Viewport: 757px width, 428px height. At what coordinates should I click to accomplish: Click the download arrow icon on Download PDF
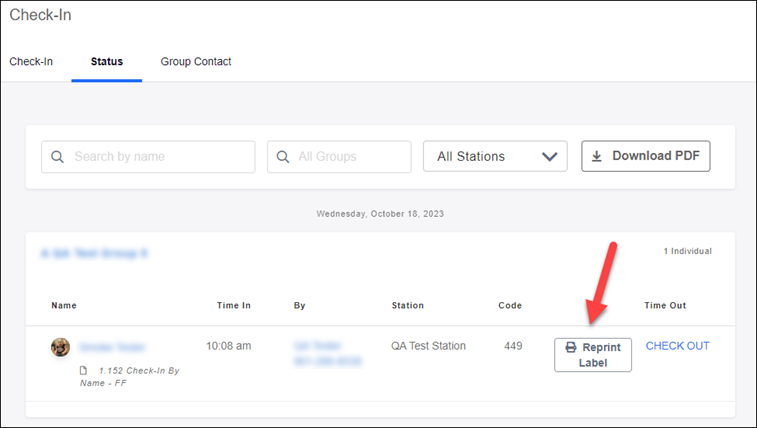tap(597, 157)
